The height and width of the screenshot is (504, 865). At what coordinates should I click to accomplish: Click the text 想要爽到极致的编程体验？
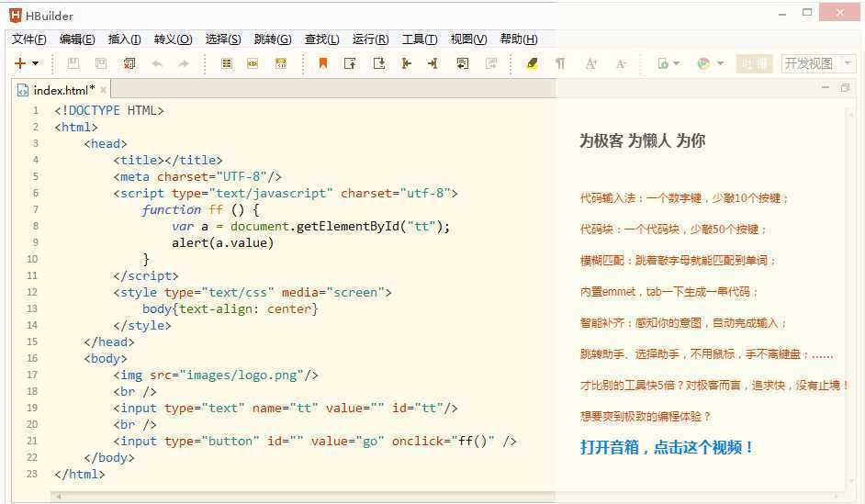tap(646, 416)
